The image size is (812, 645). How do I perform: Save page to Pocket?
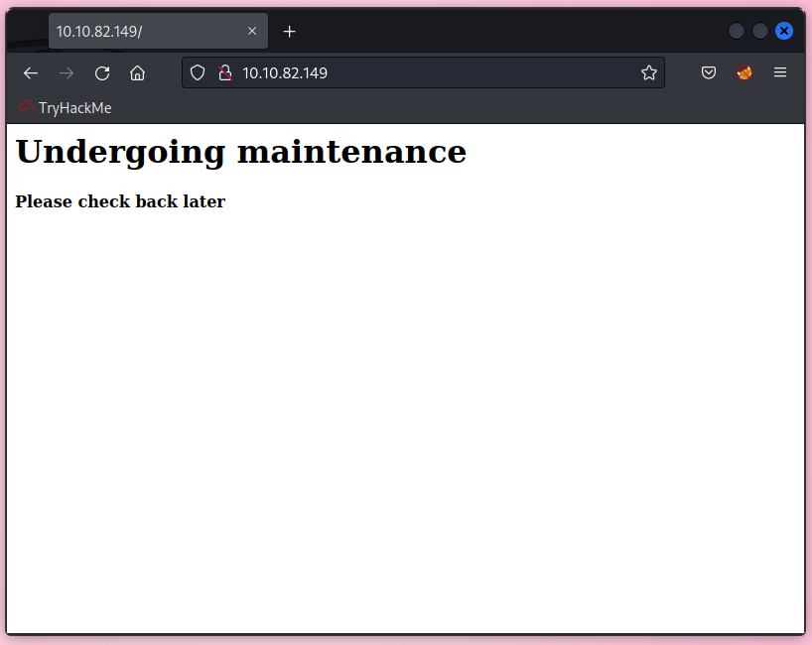pos(709,72)
